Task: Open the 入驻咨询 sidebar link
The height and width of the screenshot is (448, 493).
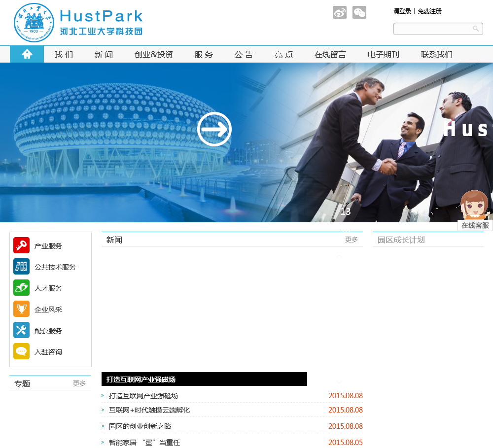Action: tap(48, 352)
